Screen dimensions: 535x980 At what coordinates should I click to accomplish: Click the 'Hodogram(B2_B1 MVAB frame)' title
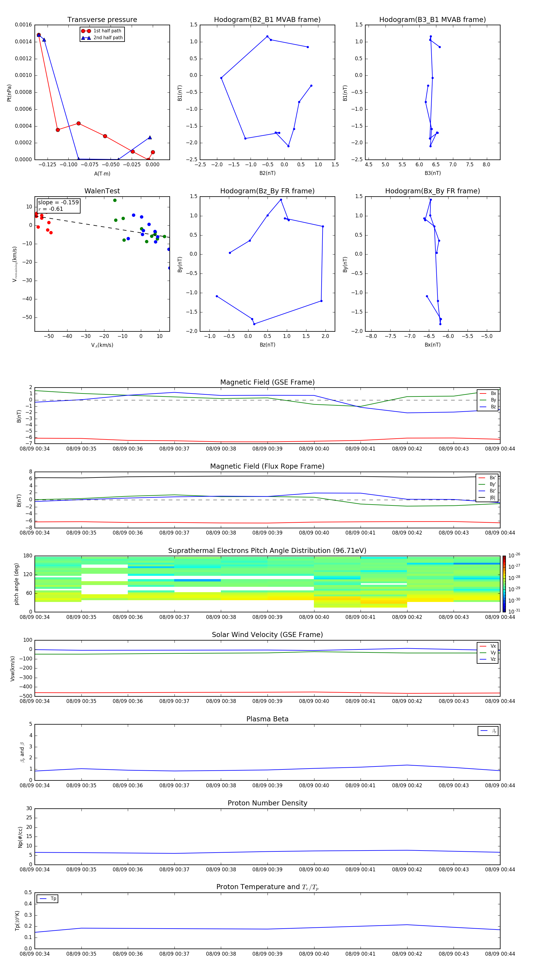267,20
